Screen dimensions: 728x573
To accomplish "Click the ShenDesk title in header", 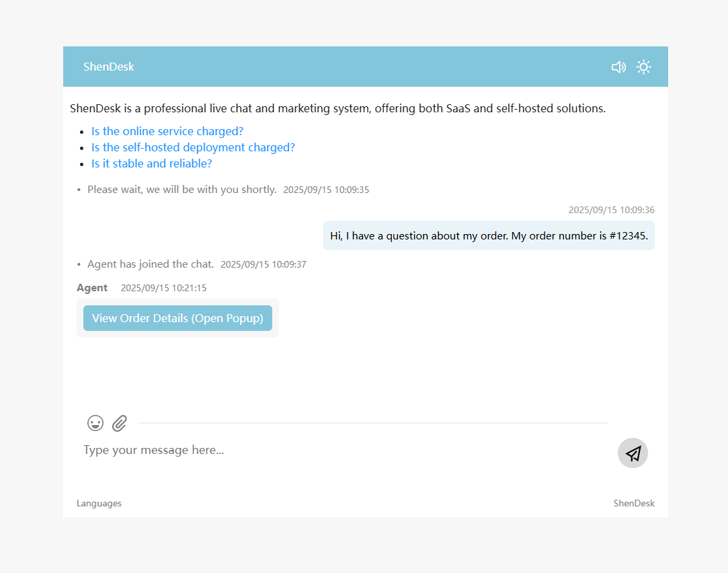I will [x=109, y=67].
